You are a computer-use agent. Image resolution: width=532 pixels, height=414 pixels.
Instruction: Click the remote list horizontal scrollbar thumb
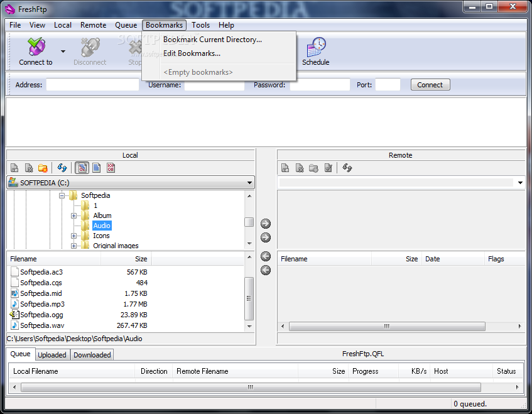coord(387,327)
